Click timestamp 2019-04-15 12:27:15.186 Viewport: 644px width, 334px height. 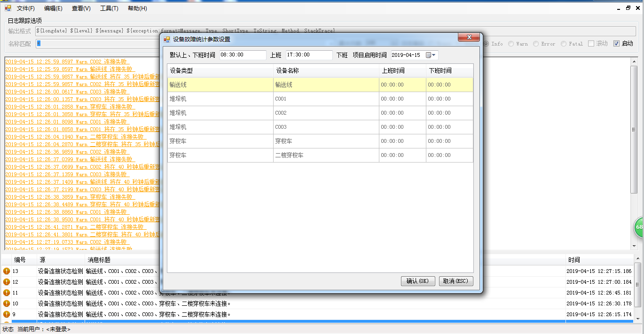click(x=599, y=271)
